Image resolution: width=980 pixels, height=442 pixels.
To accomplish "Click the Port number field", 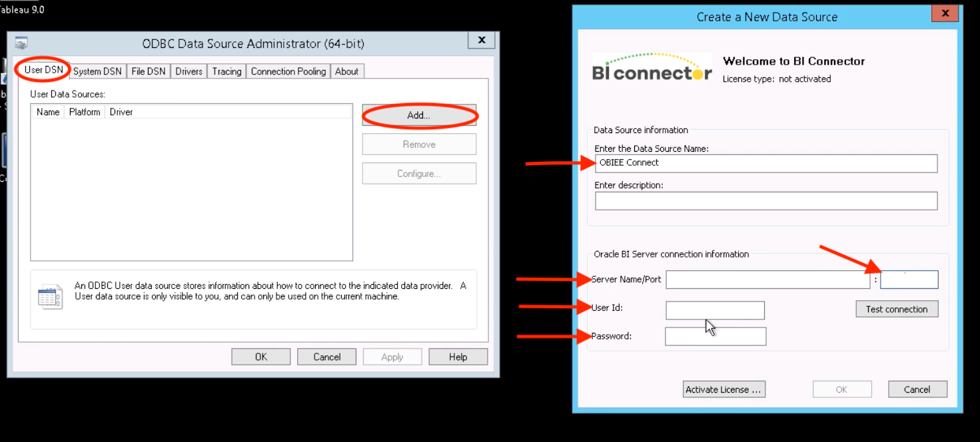I will click(909, 280).
